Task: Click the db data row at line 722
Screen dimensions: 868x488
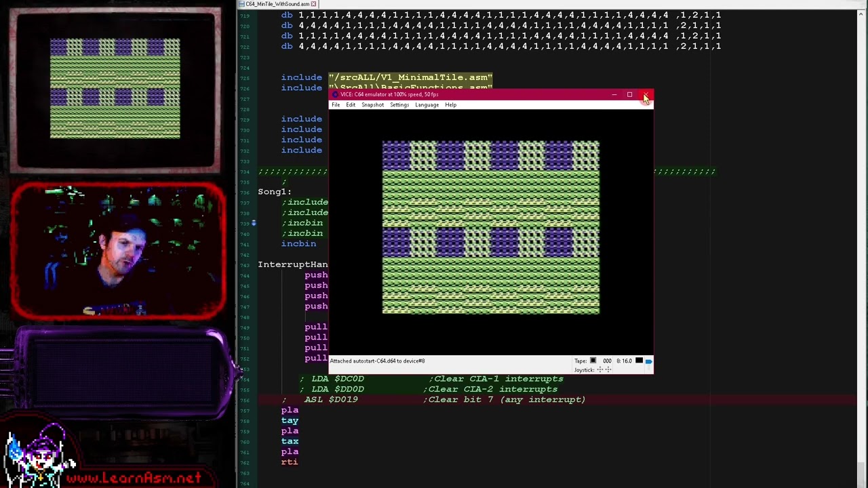Action: point(501,46)
